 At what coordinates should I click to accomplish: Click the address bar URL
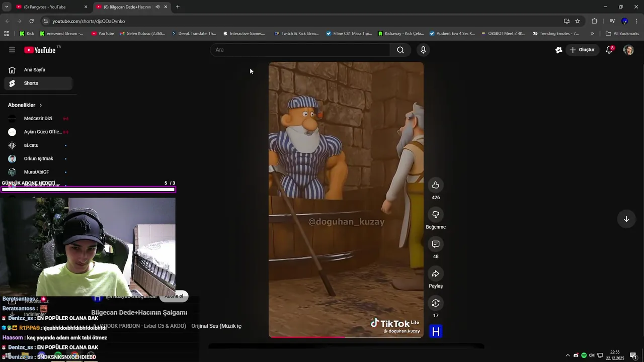coord(89,21)
